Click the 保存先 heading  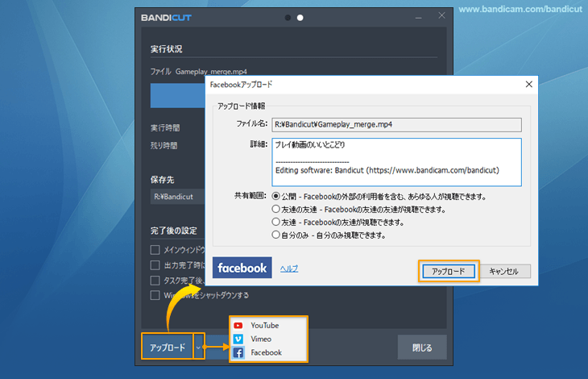point(163,180)
